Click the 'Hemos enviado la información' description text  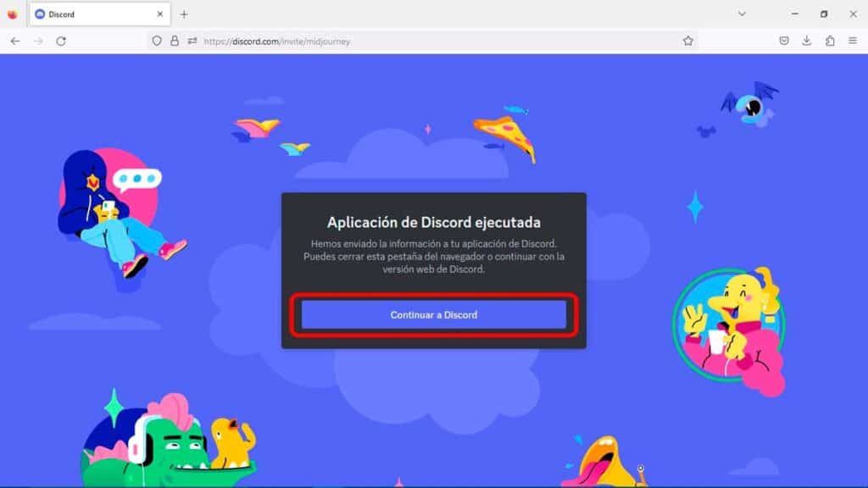pyautogui.click(x=433, y=256)
